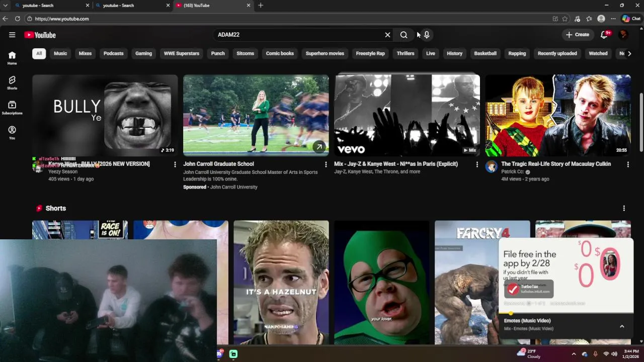Image resolution: width=644 pixels, height=362 pixels.
Task: Open the YouTube account avatar menu
Action: (623, 35)
